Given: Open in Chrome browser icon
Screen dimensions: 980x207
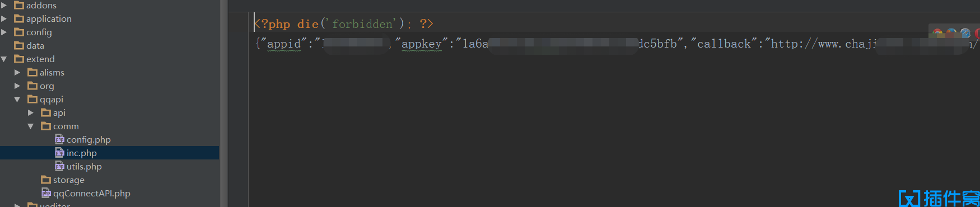Looking at the screenshot, I should tap(937, 32).
